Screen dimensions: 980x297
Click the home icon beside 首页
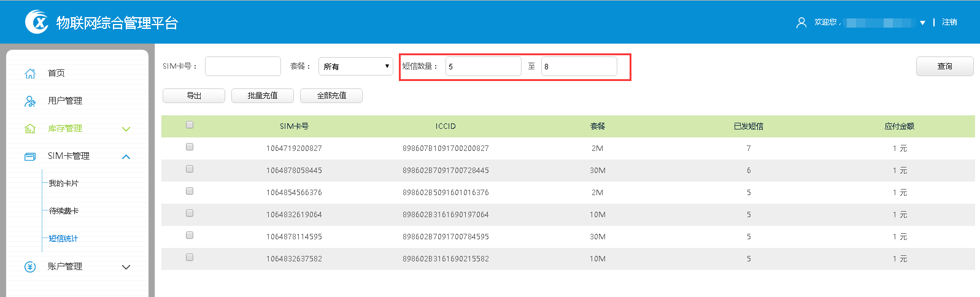(30, 74)
